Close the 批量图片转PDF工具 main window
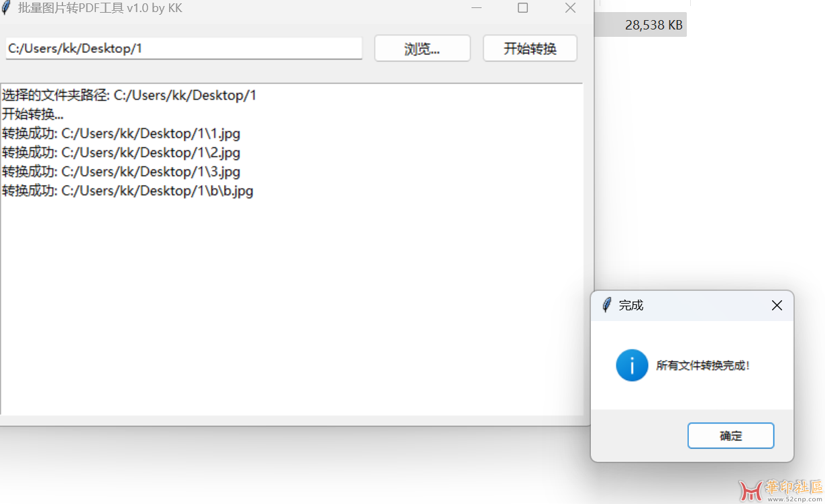The height and width of the screenshot is (504, 825). pos(570,8)
